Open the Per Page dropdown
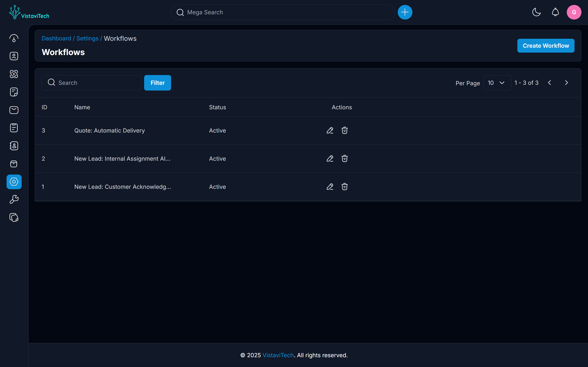This screenshot has width=588, height=367. coord(497,83)
